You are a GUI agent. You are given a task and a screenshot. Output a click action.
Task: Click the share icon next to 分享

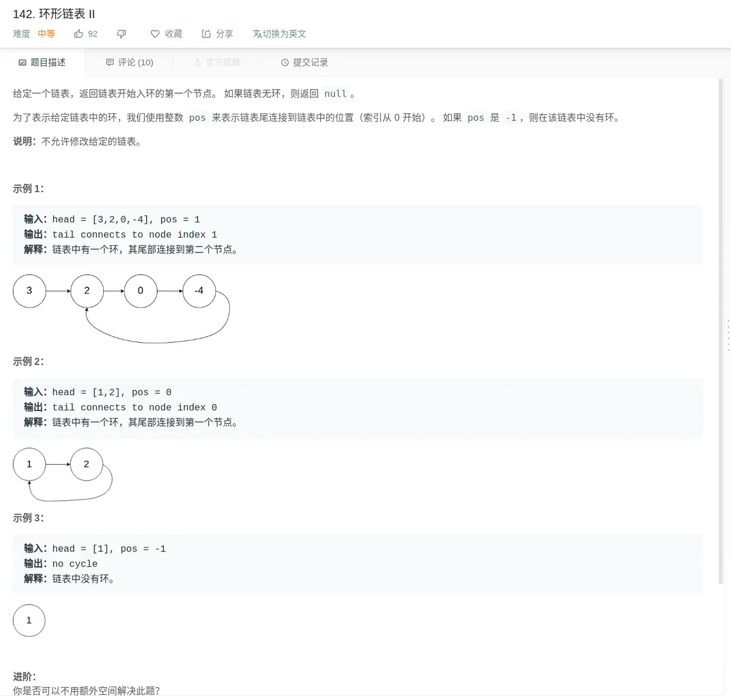pyautogui.click(x=206, y=34)
